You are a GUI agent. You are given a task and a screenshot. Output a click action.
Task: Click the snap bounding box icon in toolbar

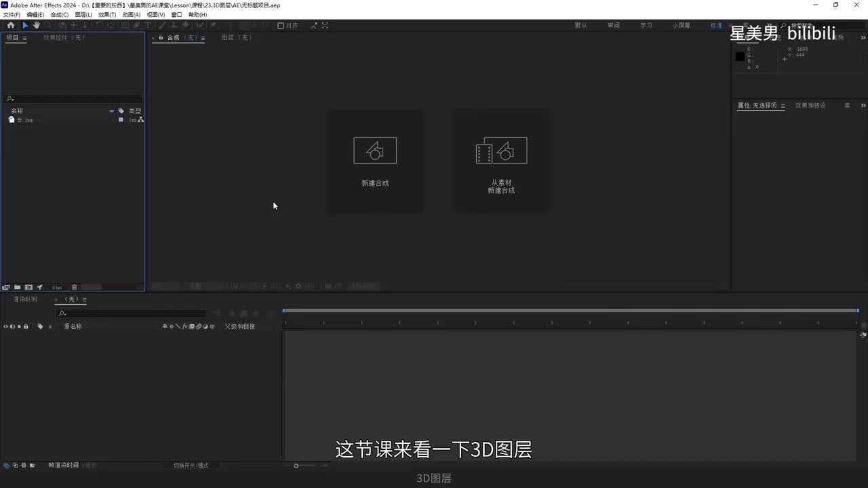pyautogui.click(x=325, y=26)
